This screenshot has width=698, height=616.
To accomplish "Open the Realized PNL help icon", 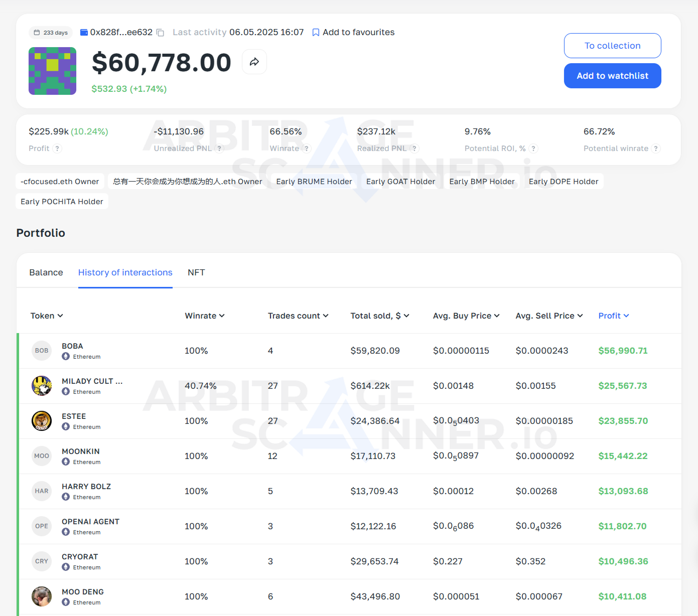I will pyautogui.click(x=414, y=148).
